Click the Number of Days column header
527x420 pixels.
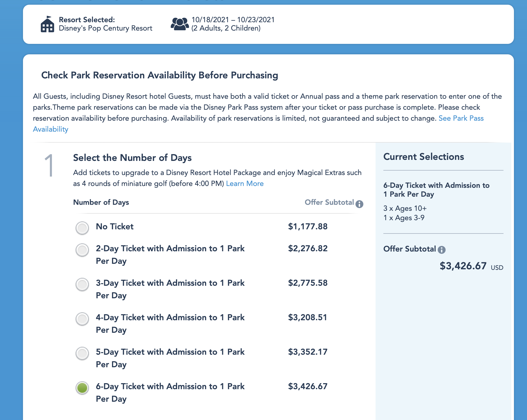point(101,202)
